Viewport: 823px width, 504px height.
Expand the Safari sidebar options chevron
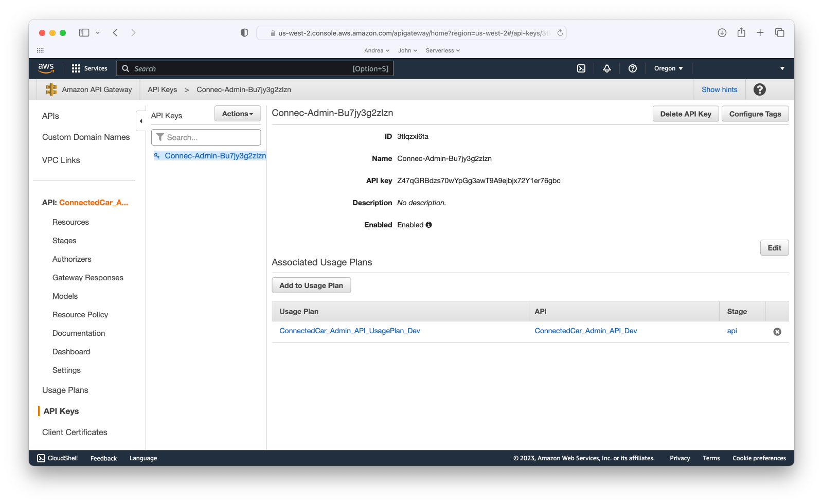pos(98,32)
